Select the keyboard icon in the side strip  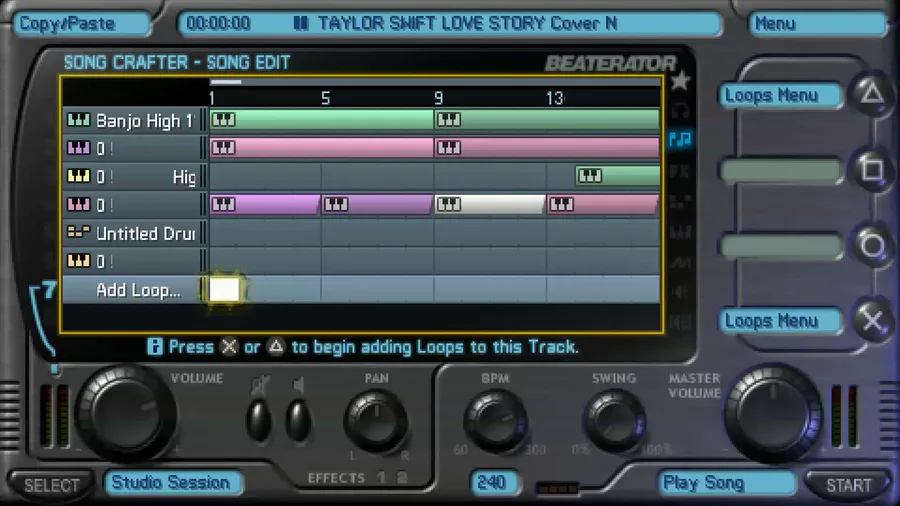point(680,232)
